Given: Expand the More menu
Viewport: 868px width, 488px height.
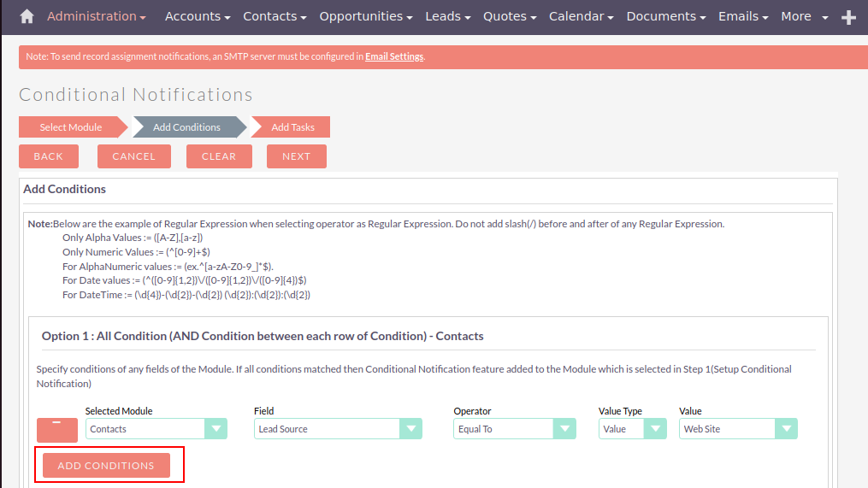Looking at the screenshot, I should click(804, 17).
